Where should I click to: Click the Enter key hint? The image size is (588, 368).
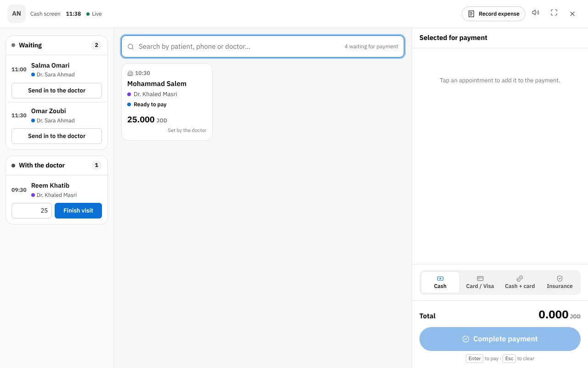click(475, 359)
